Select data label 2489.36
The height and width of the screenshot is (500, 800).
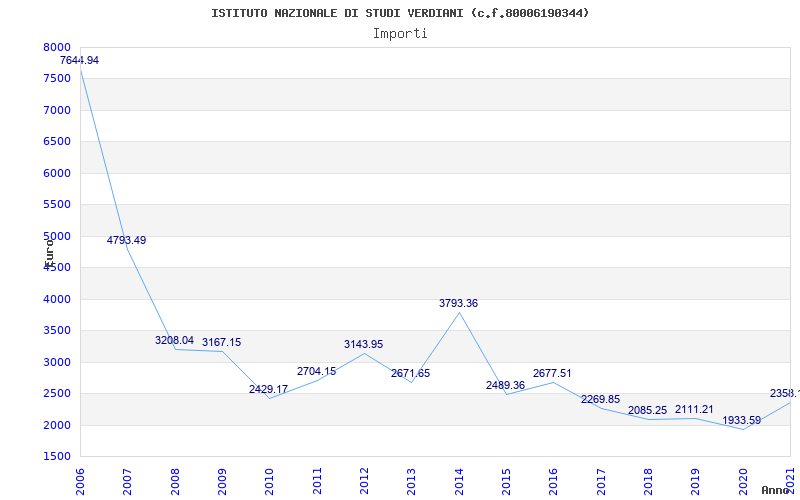click(506, 385)
